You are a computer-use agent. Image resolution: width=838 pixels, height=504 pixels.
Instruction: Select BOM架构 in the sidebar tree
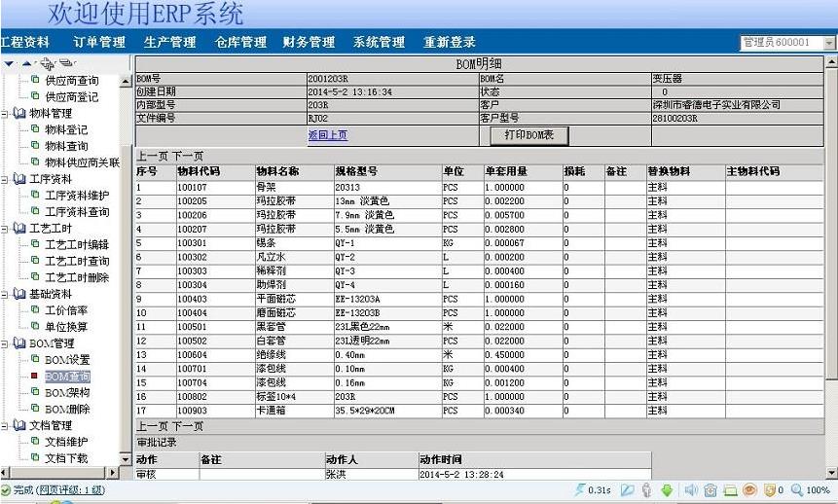click(x=67, y=392)
